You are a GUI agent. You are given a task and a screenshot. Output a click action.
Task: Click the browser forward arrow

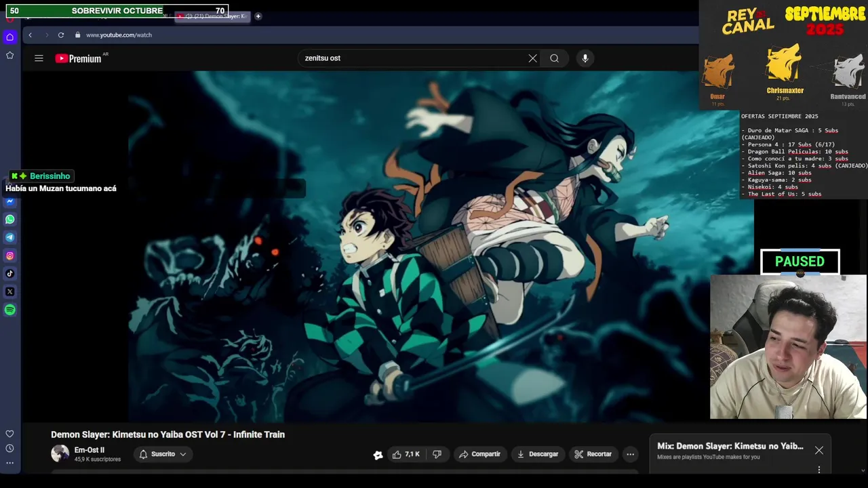click(x=45, y=35)
